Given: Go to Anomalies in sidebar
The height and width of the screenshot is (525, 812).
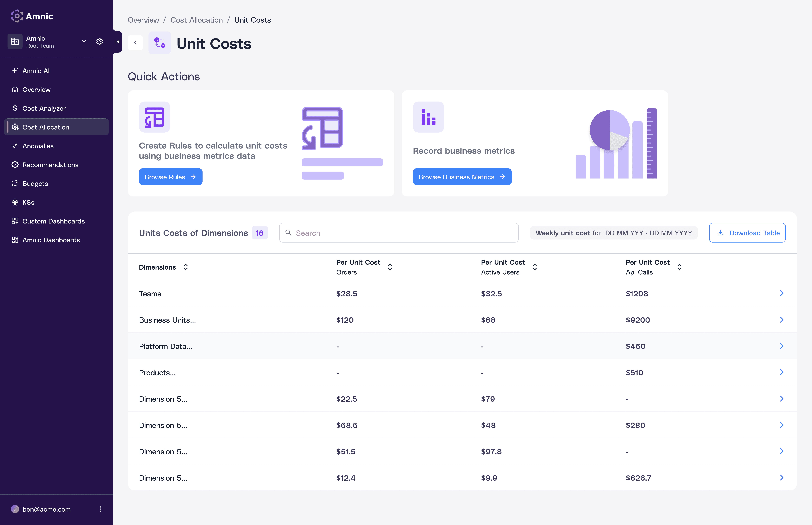Looking at the screenshot, I should [38, 146].
